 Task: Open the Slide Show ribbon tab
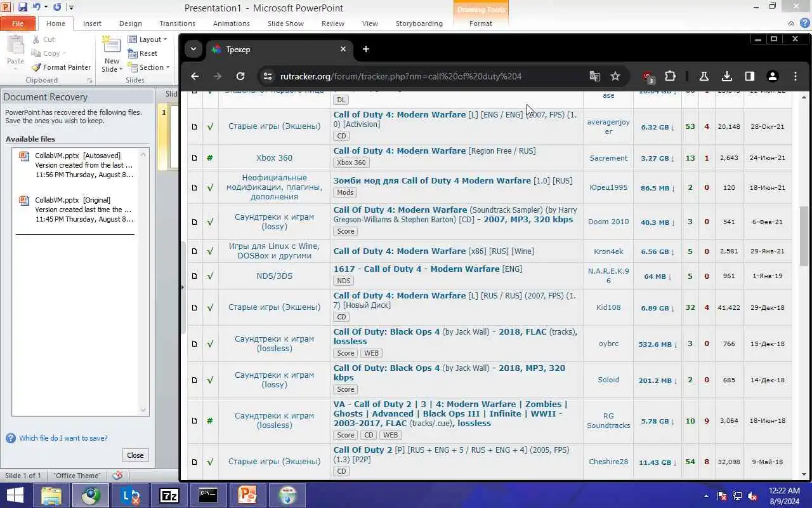pyautogui.click(x=285, y=23)
